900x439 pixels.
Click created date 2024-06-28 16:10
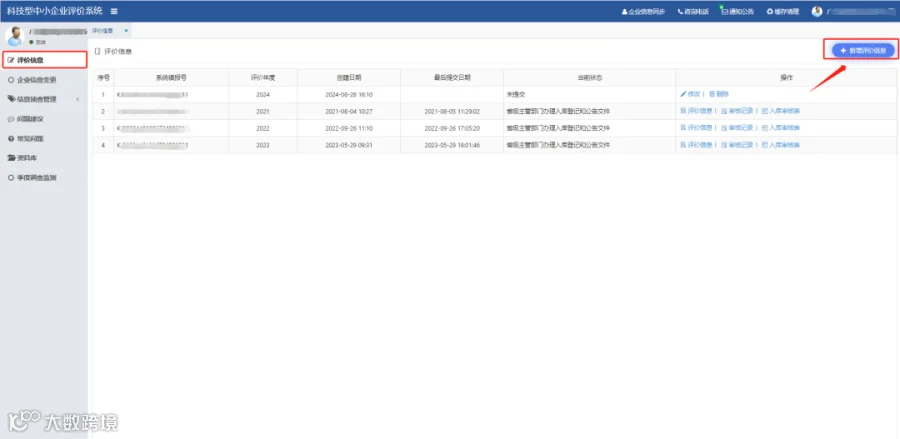(x=349, y=94)
